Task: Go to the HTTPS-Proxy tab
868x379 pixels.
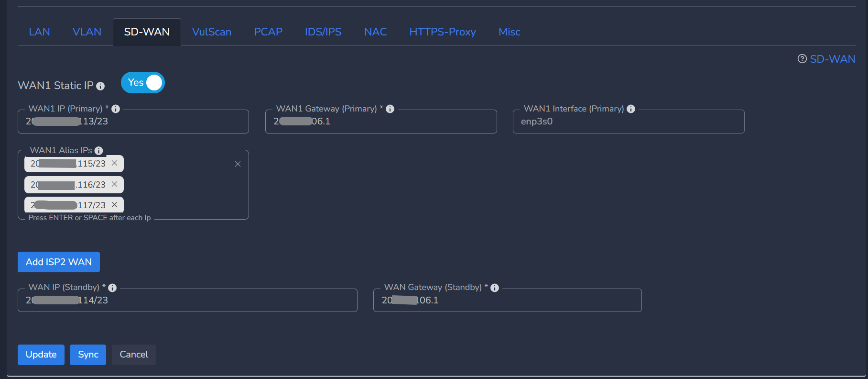Action: pos(443,32)
